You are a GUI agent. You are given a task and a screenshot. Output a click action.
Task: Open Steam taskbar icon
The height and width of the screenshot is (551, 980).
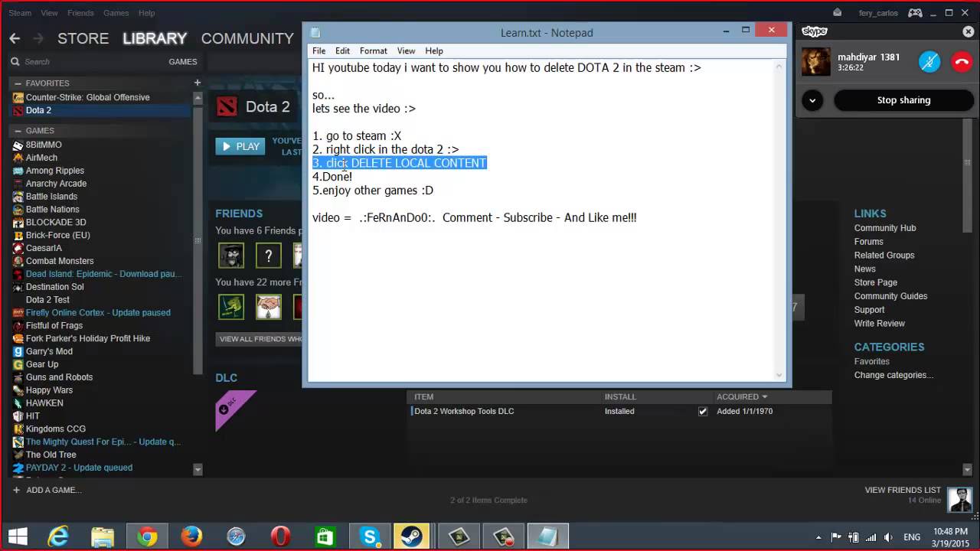tap(413, 537)
